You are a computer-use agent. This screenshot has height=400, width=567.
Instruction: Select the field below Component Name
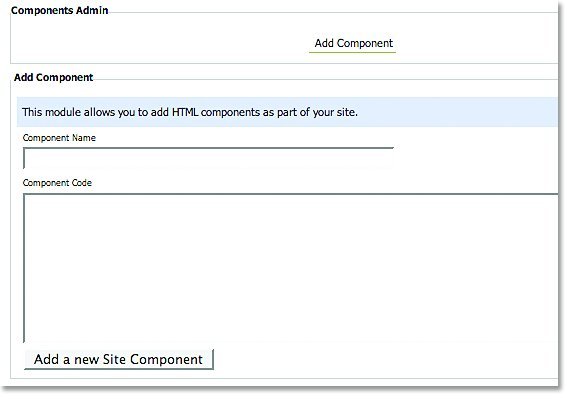point(208,158)
